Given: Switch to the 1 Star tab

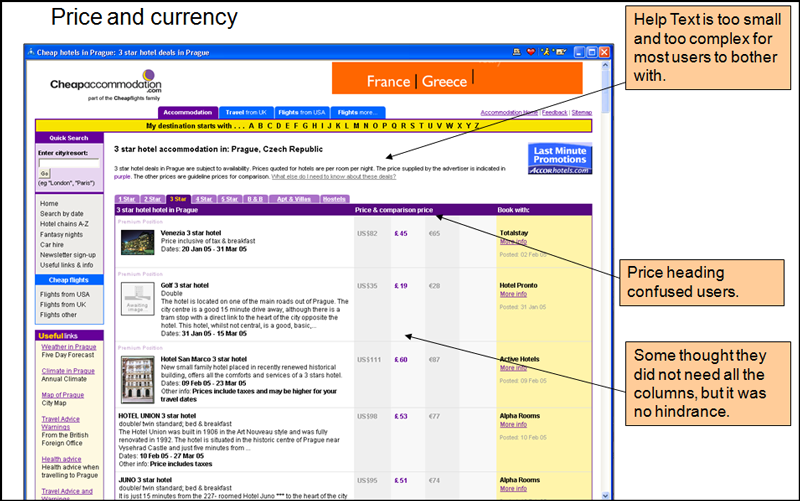Looking at the screenshot, I should coord(127,199).
